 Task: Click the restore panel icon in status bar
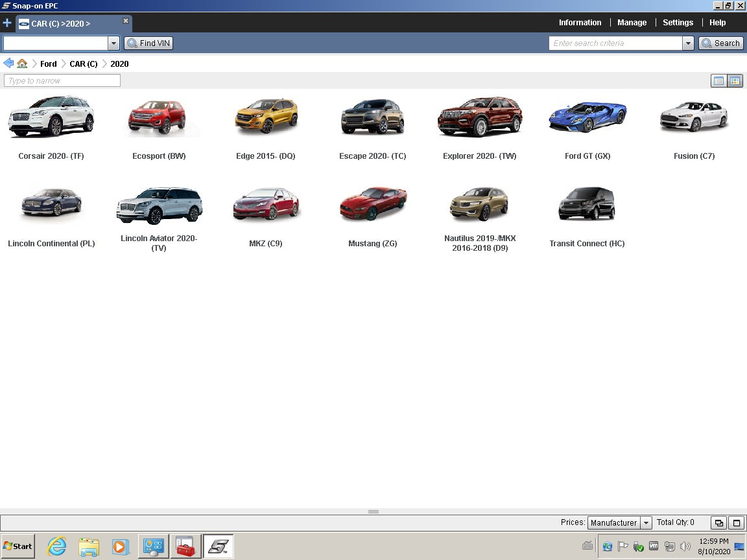tap(718, 523)
